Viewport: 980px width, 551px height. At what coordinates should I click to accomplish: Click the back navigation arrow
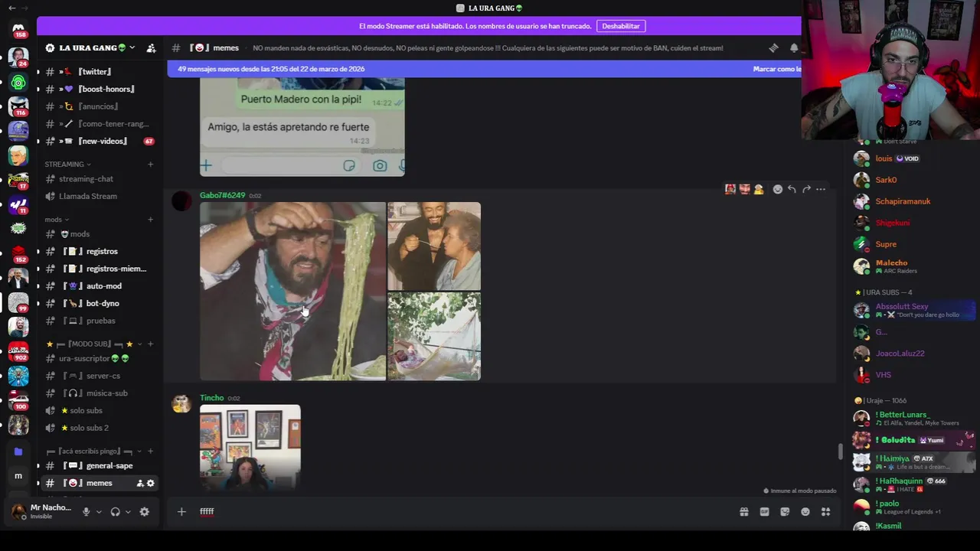11,8
